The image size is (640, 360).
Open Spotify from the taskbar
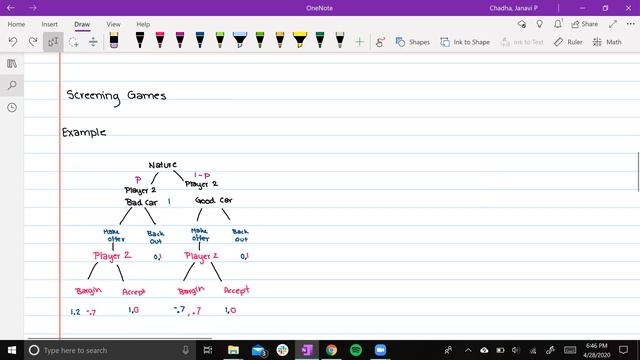coord(356,350)
